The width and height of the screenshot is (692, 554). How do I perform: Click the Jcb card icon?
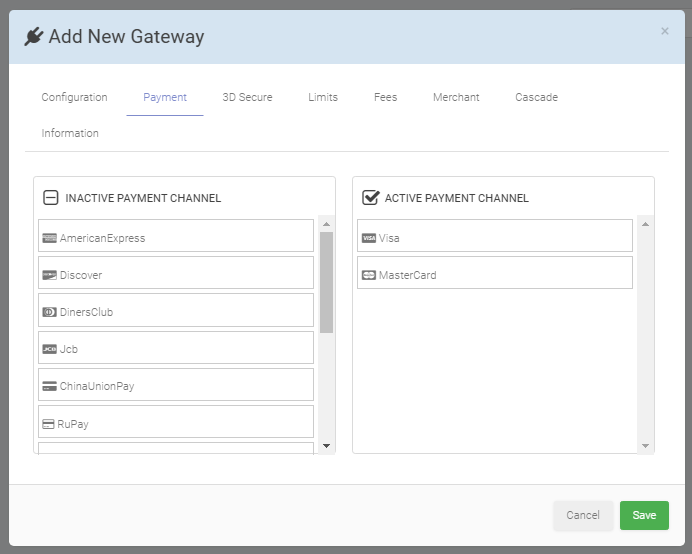coord(49,349)
